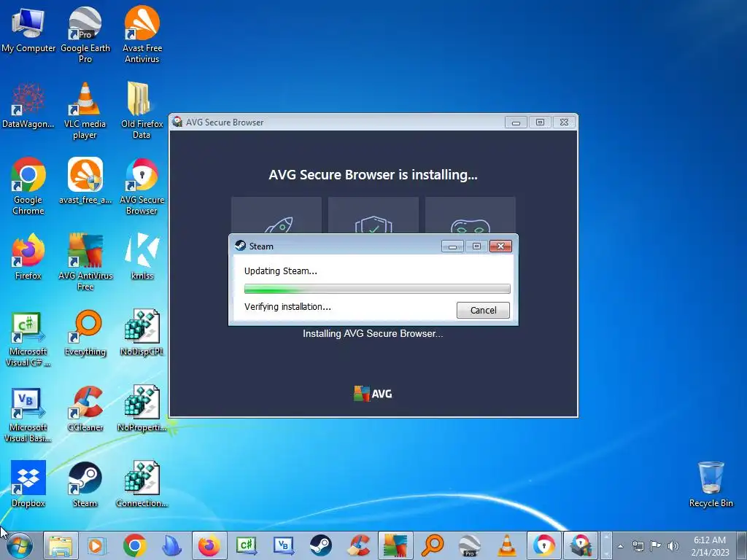
Task: Switch to AVG AntiVirus on the taskbar
Action: pos(395,545)
